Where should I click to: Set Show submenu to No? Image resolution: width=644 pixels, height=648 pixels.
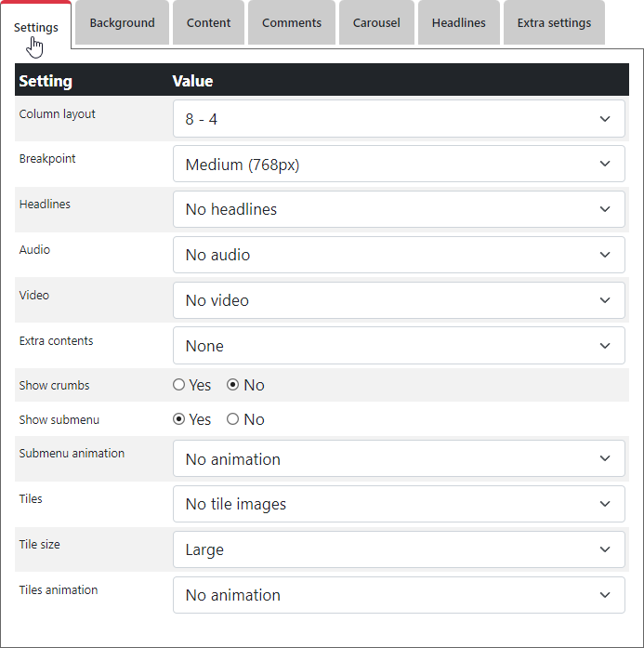point(233,419)
